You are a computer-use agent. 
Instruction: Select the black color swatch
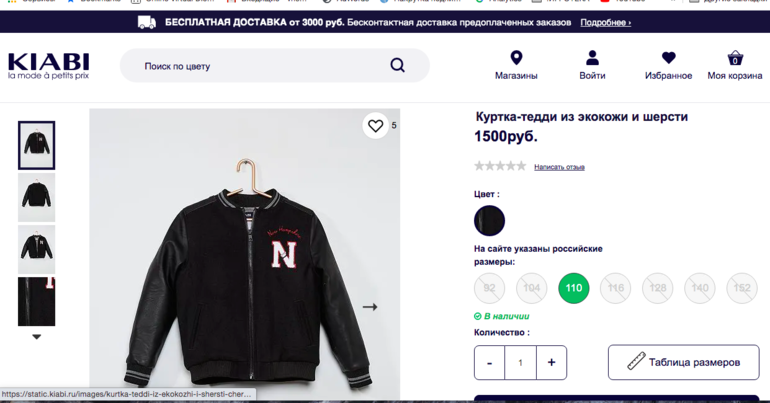489,220
